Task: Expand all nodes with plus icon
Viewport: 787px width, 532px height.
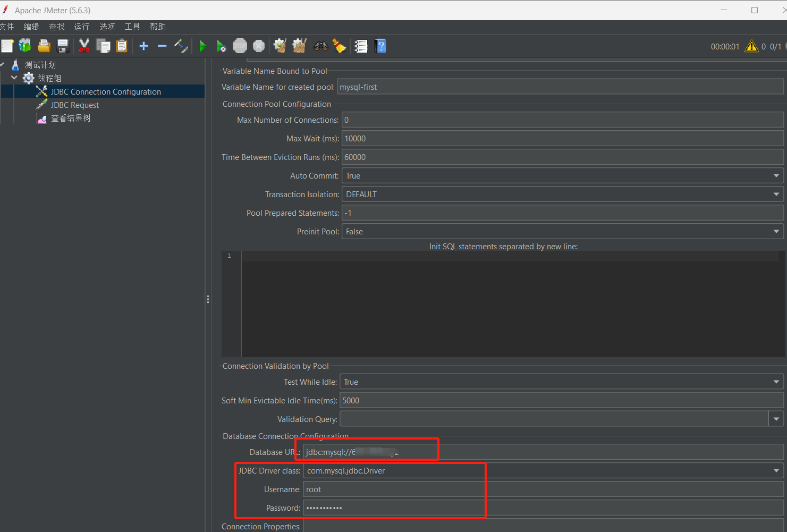Action: tap(143, 46)
